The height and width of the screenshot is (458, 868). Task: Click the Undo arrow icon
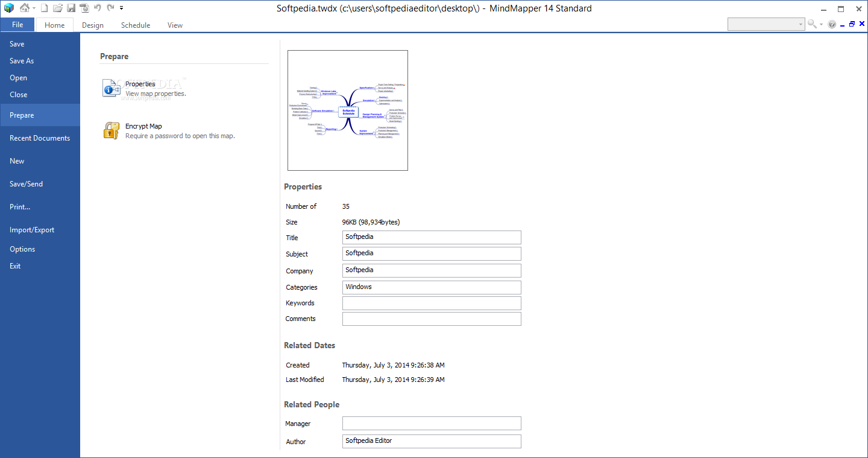(98, 8)
